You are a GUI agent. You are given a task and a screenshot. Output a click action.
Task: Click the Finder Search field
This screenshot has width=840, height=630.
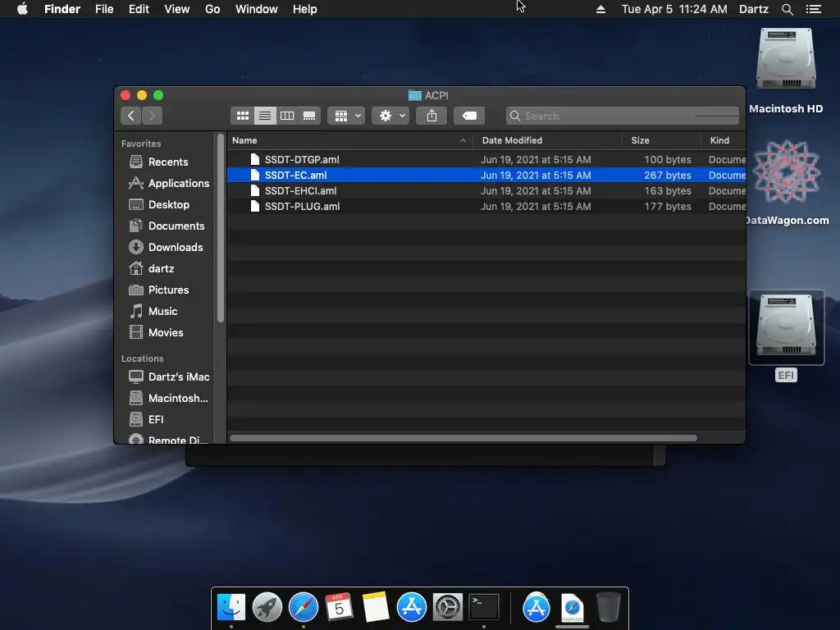click(x=623, y=116)
